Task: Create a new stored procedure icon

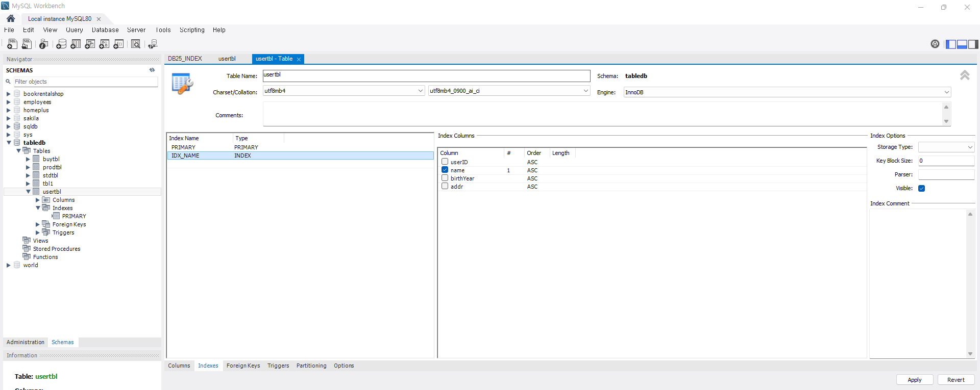Action: click(104, 44)
